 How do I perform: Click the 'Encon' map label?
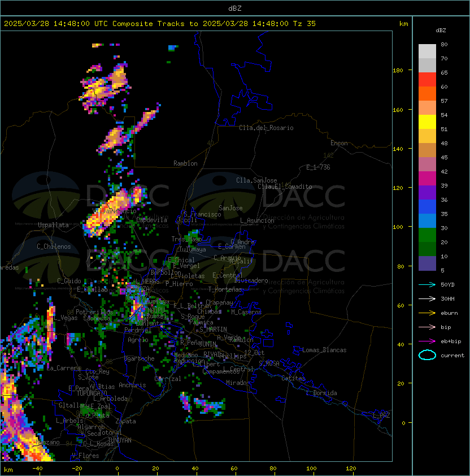coord(339,143)
